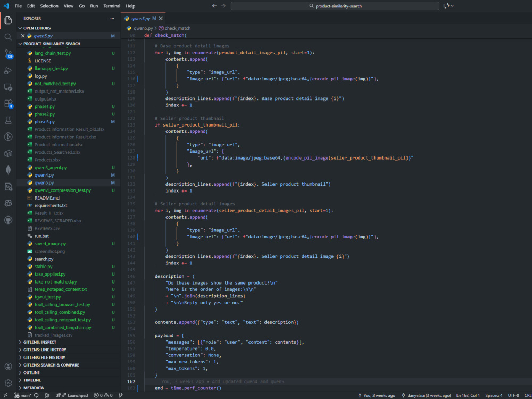Expand GitLens: Inspect section
This screenshot has height=399, width=532.
click(69, 342)
